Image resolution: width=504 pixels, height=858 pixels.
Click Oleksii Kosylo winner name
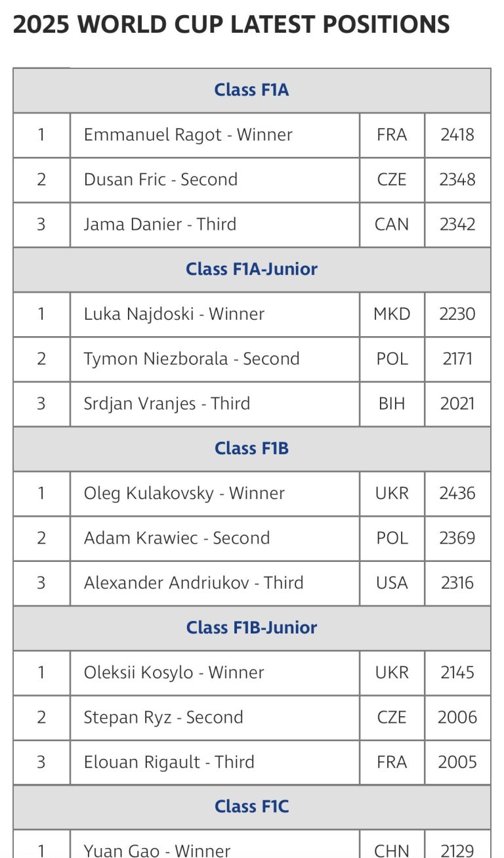tap(174, 672)
